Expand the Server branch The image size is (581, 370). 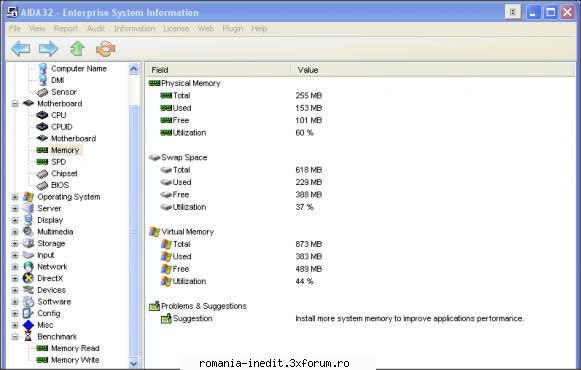coord(15,209)
